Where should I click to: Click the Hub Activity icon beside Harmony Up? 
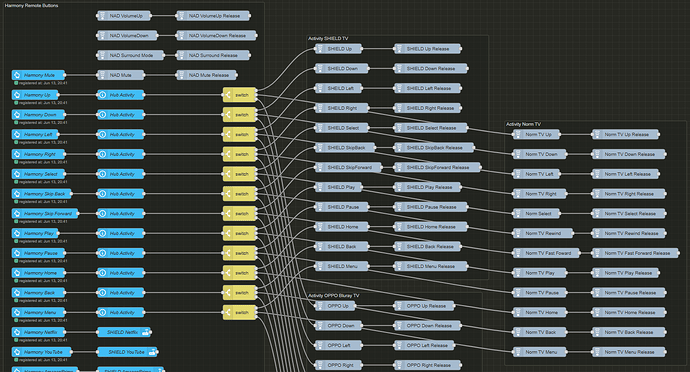coord(102,95)
